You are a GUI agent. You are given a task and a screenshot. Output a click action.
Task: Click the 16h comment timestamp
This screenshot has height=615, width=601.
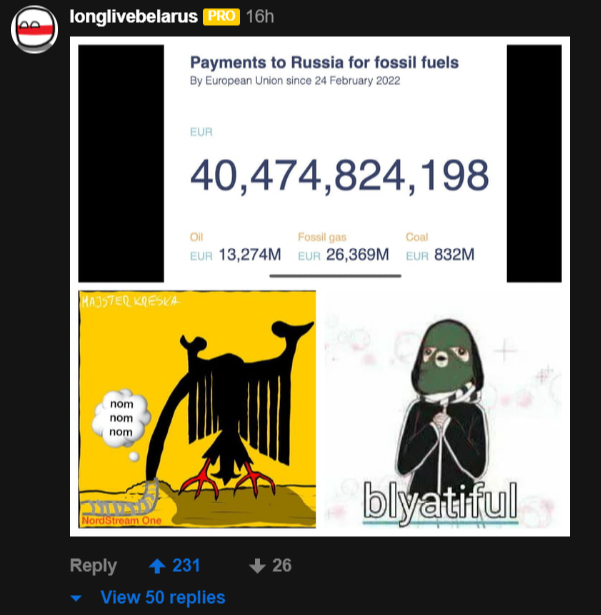click(x=260, y=16)
